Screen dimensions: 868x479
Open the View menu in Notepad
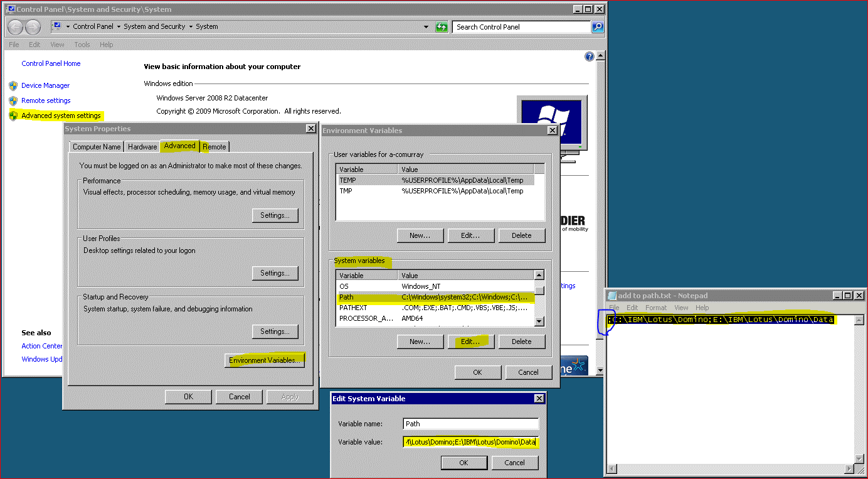pos(681,308)
